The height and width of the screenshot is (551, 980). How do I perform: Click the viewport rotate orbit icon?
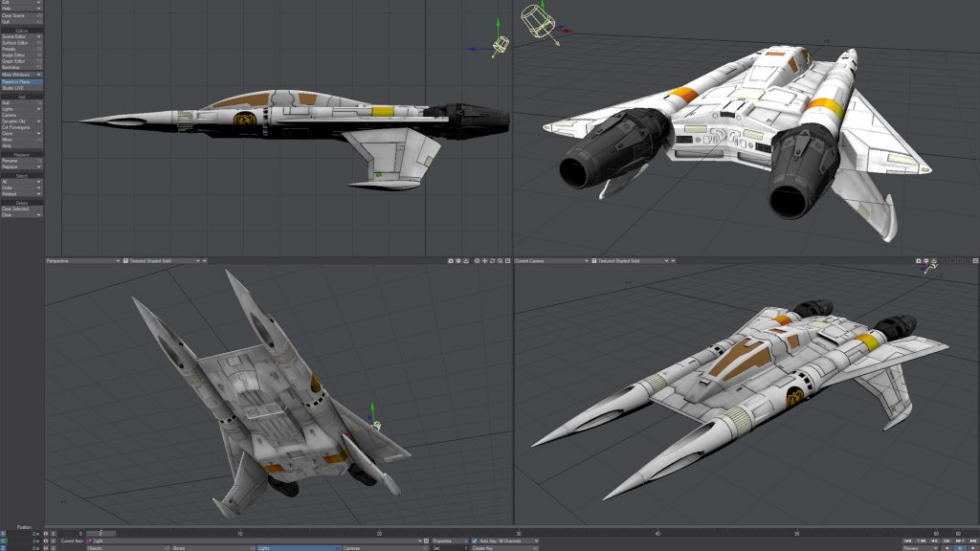click(492, 260)
